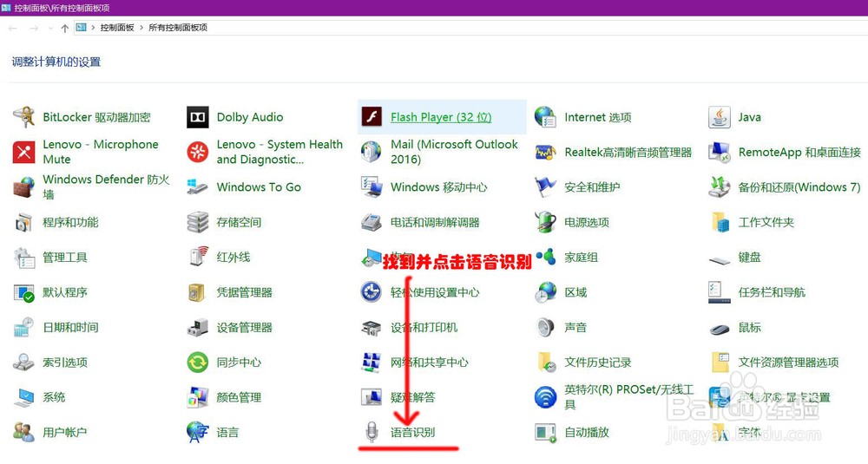Open Lenovo System Health icon
Viewport: 868px width, 464px height.
point(198,152)
